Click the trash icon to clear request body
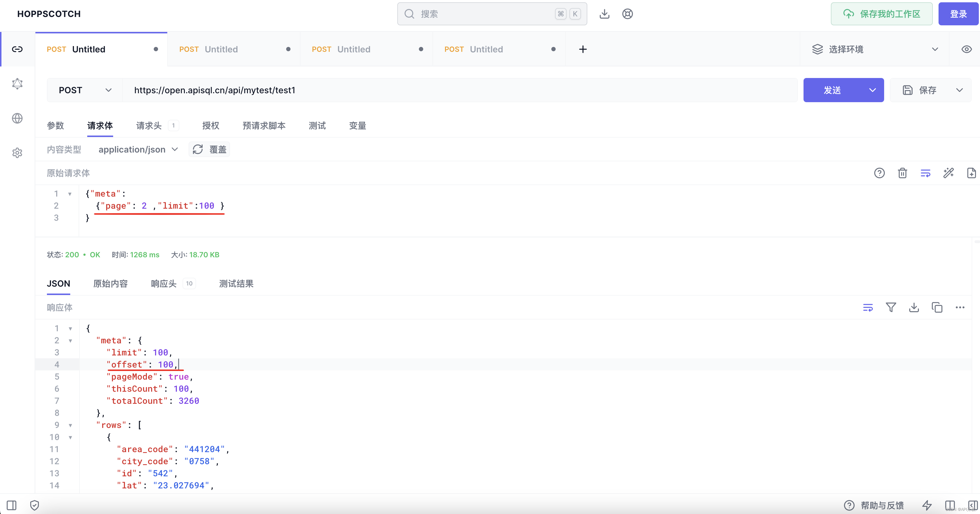This screenshot has width=980, height=514. pyautogui.click(x=902, y=173)
